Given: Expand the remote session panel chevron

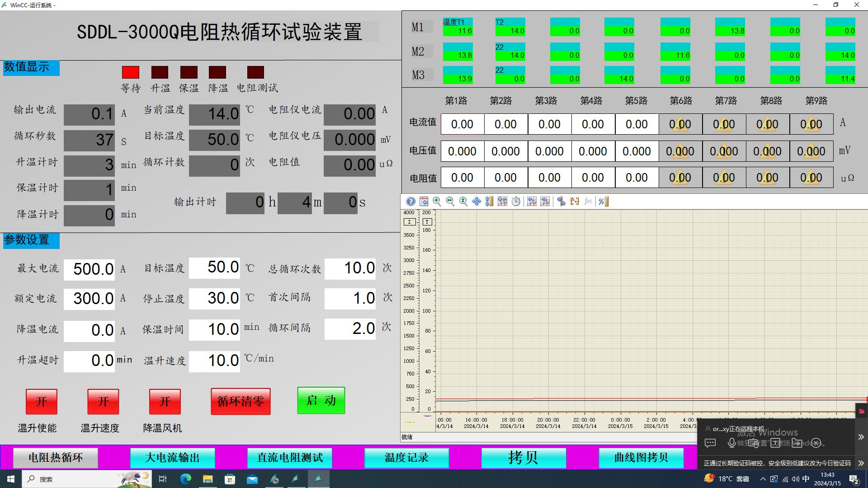Looking at the screenshot, I should (861, 437).
